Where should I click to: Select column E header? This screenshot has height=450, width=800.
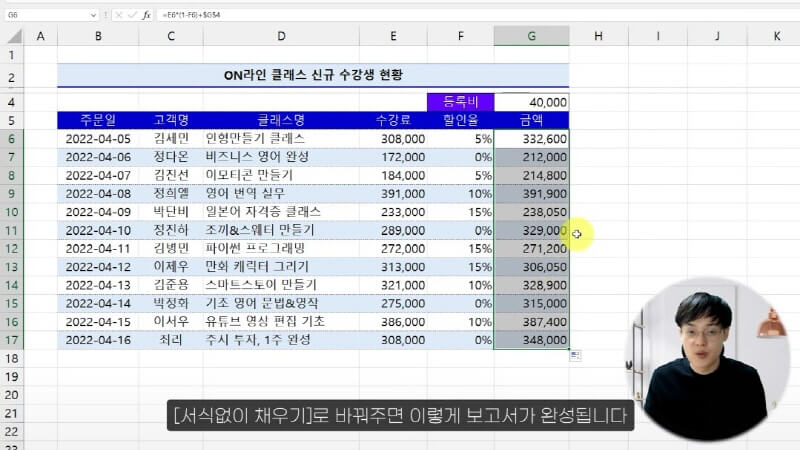pyautogui.click(x=393, y=36)
